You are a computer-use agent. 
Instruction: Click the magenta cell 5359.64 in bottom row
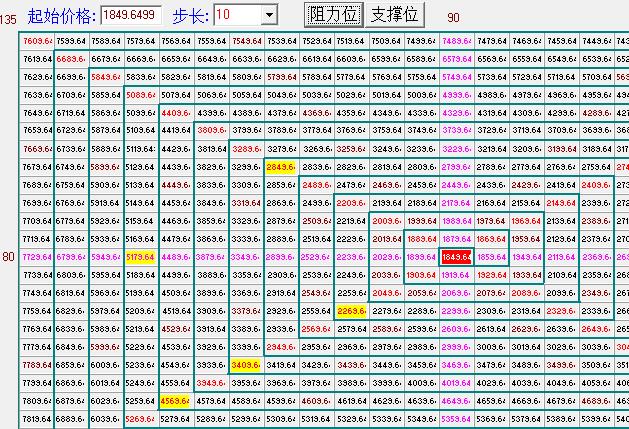[456, 419]
